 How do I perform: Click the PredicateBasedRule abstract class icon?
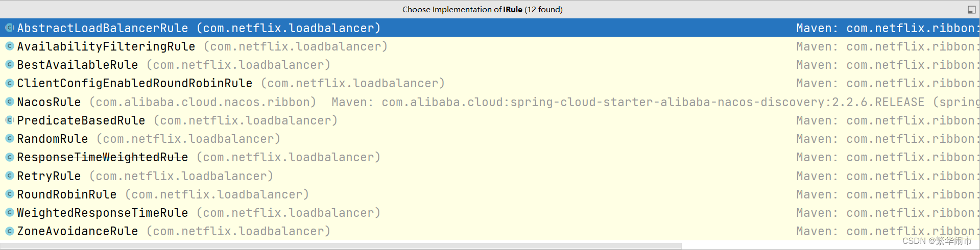(x=9, y=120)
